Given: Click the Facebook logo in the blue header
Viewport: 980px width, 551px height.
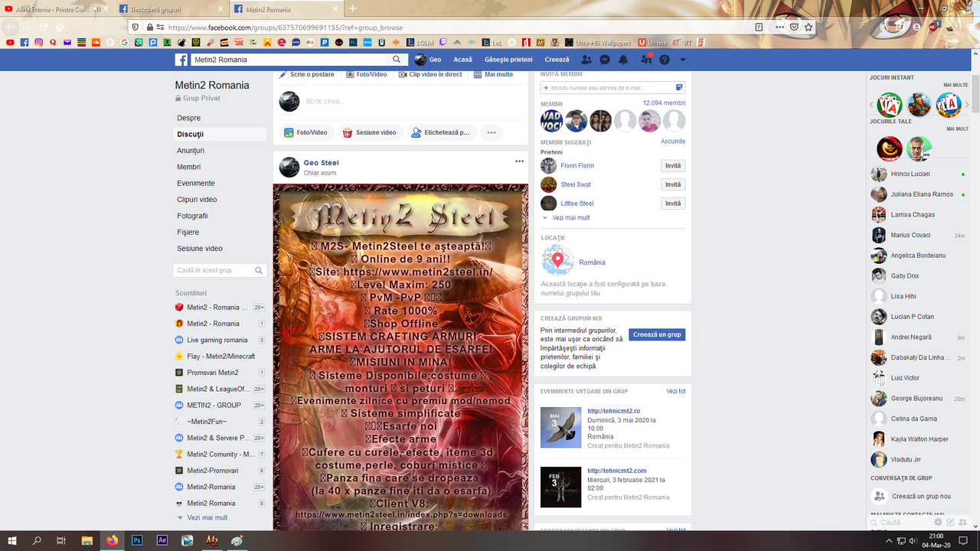Looking at the screenshot, I should coord(181,60).
